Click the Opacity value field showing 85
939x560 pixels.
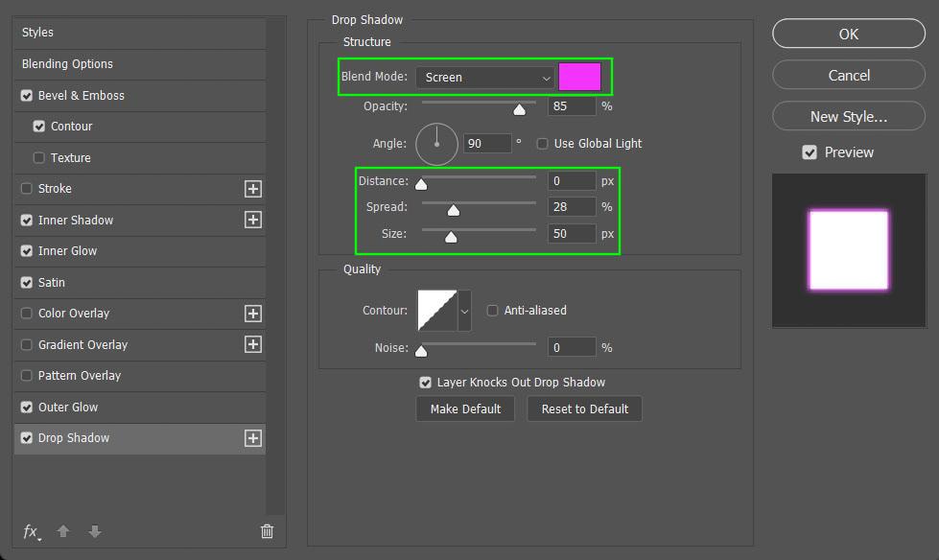click(572, 106)
